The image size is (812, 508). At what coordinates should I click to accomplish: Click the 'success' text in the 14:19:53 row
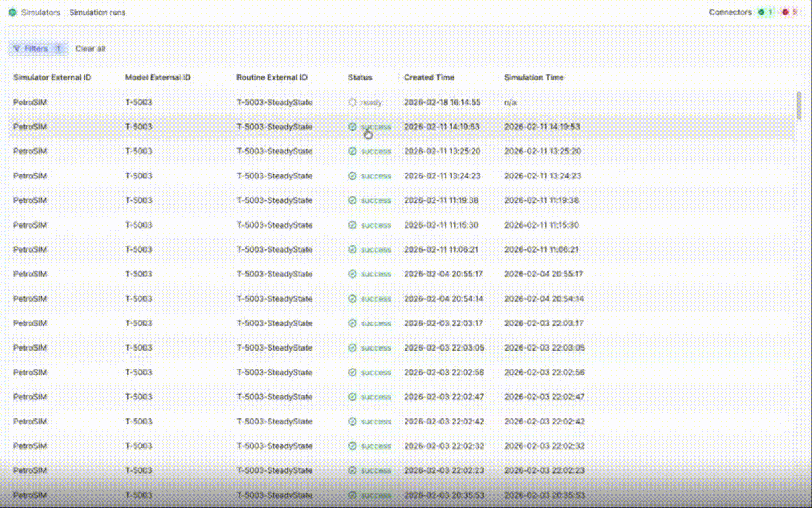[376, 127]
